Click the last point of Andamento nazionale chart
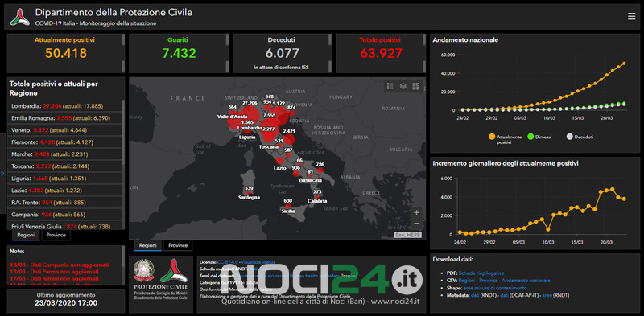Viewport: 644px width, 316px height. pos(624,64)
